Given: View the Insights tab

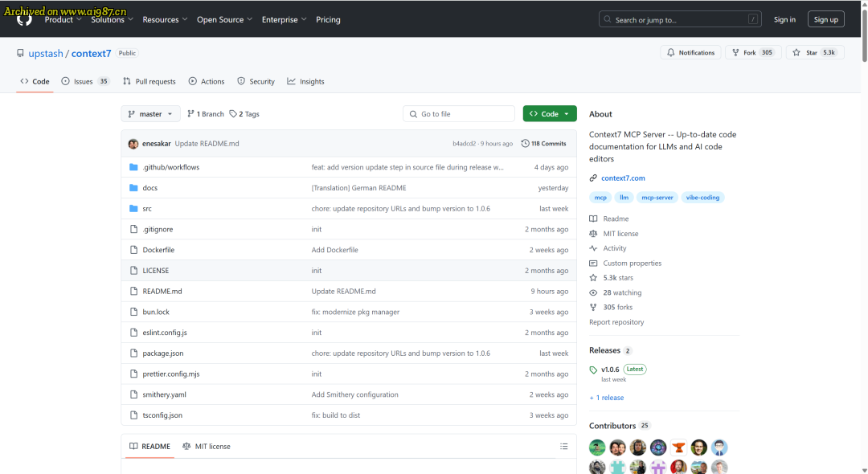Looking at the screenshot, I should 305,81.
